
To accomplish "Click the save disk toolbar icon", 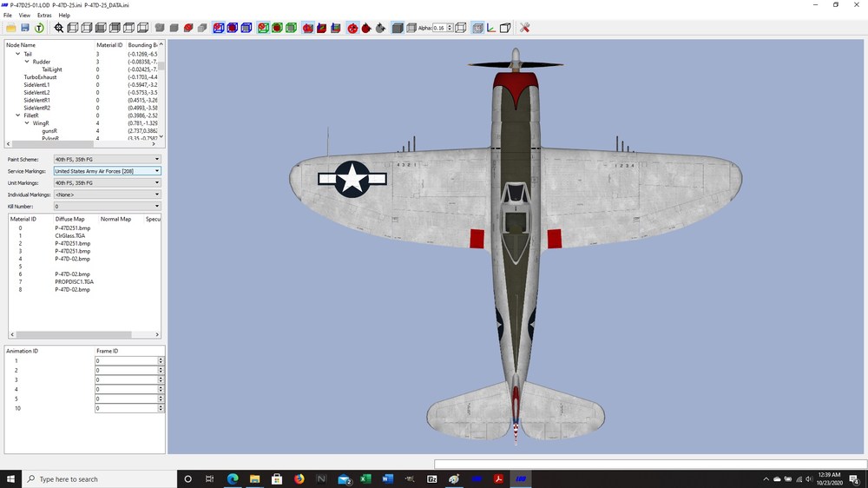I will point(25,28).
